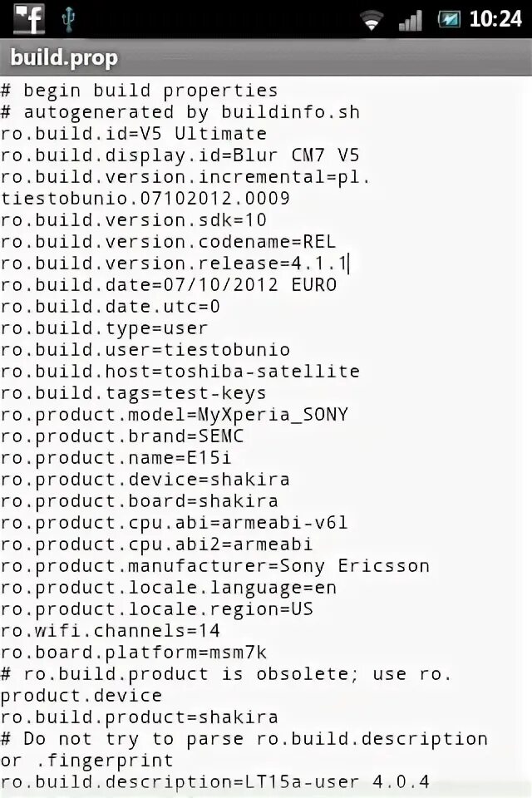The image size is (532, 798).
Task: Tap the Facebook notification icon
Action: coord(29,18)
